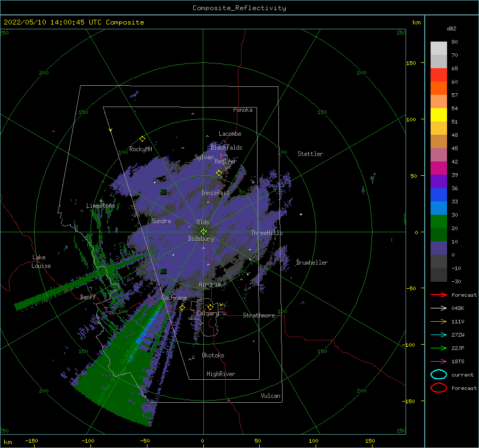Click the Airdrie city label
Image resolution: width=479 pixels, height=448 pixels.
(210, 284)
